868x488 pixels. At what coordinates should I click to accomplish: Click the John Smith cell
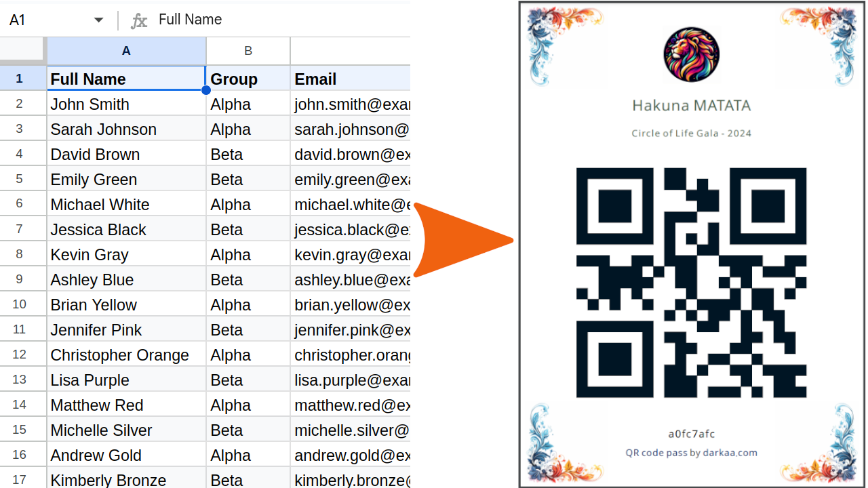coord(126,104)
